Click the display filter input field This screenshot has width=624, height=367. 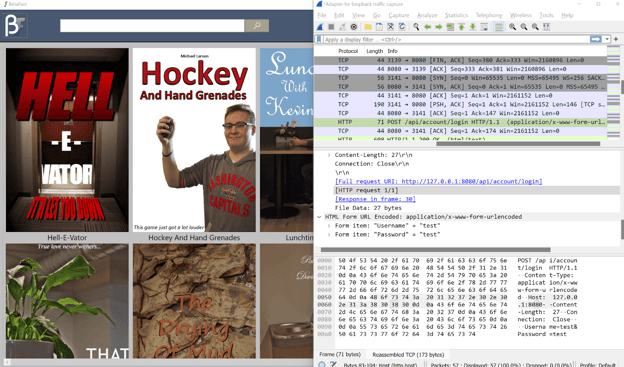tap(456, 39)
